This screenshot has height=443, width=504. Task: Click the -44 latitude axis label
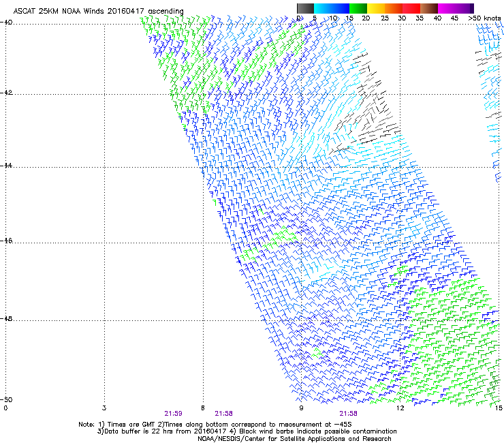pyautogui.click(x=6, y=166)
